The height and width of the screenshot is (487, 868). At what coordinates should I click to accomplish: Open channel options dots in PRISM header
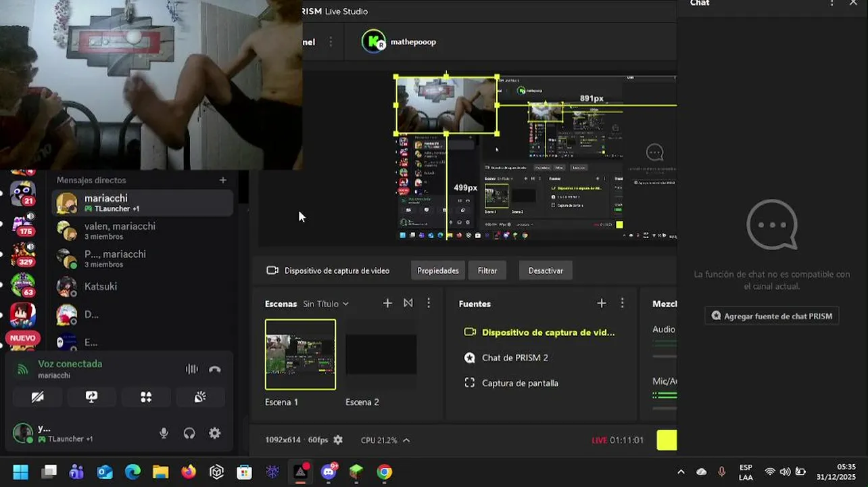tap(331, 42)
